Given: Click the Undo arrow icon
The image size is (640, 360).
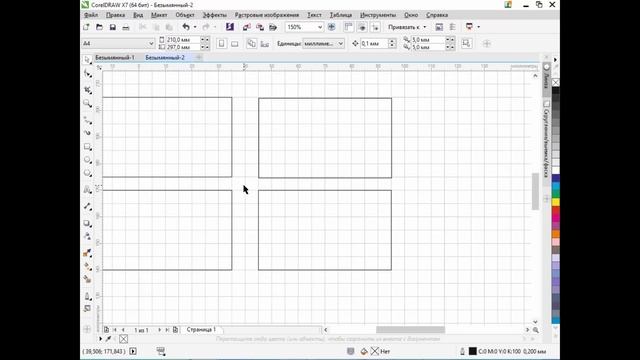Looking at the screenshot, I should (x=186, y=27).
